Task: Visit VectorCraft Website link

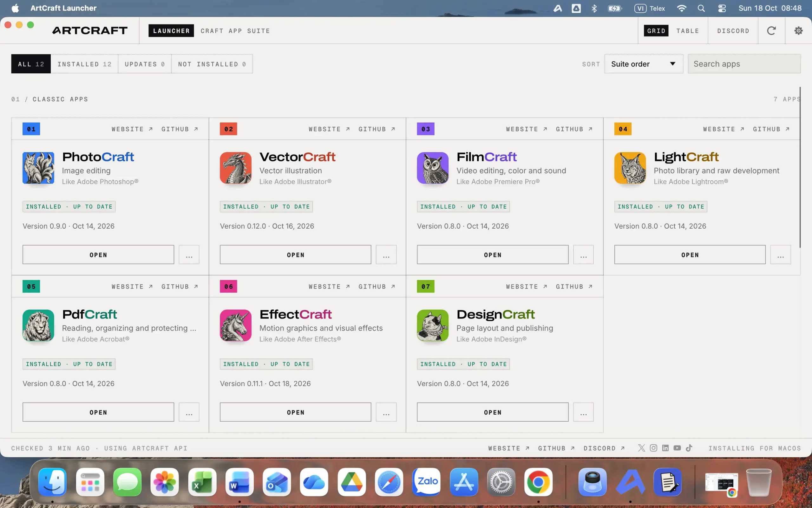Action: [329, 129]
